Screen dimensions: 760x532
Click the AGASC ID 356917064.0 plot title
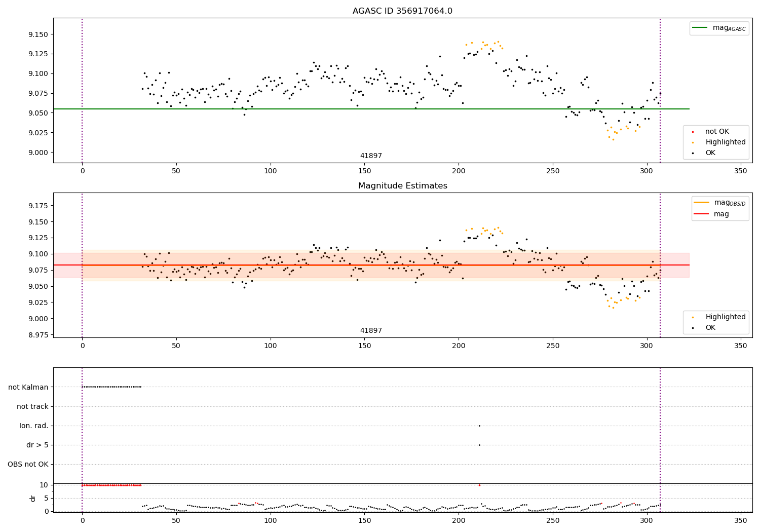(402, 11)
